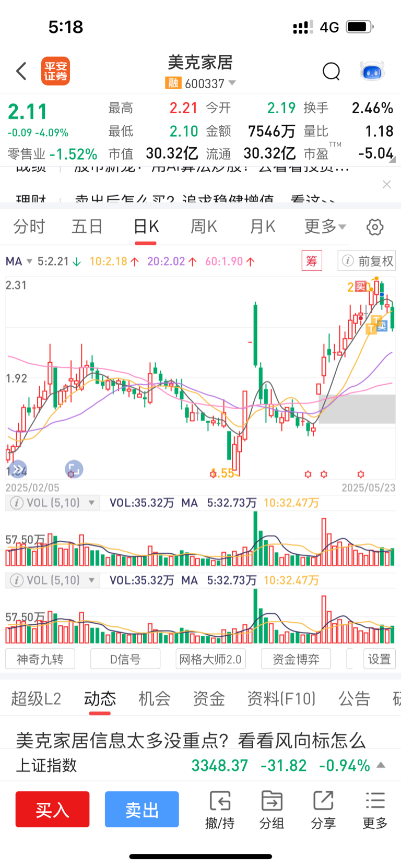Toggle the 筹 chip distribution button
Screen dimensions: 401x868
(x=312, y=261)
